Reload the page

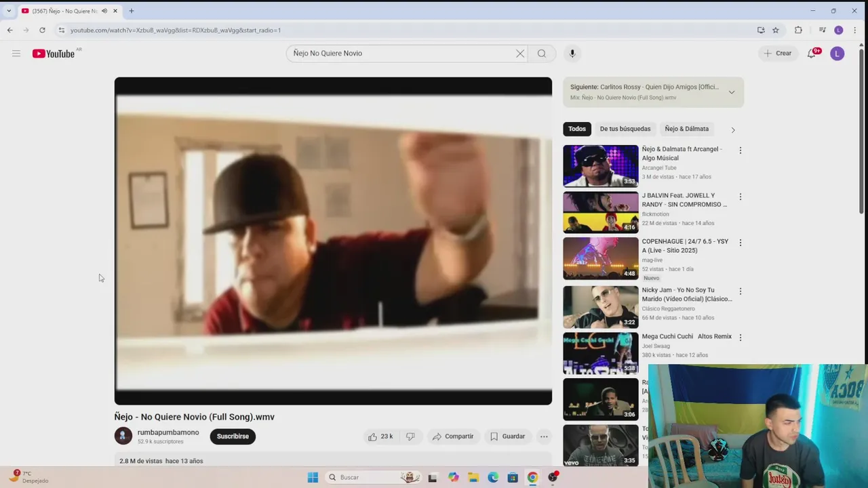tap(42, 30)
